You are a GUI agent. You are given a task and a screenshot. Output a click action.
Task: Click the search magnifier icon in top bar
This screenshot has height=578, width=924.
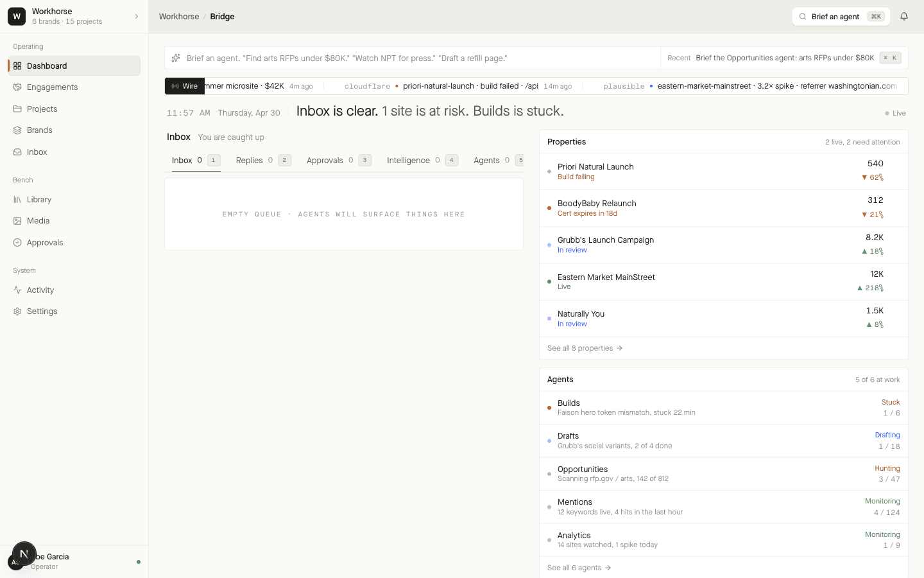click(x=803, y=17)
